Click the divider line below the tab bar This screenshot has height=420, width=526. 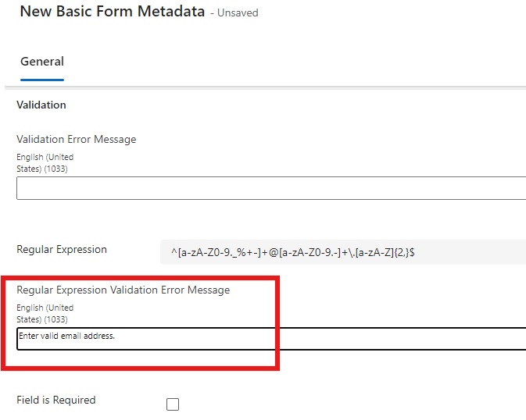(266, 86)
